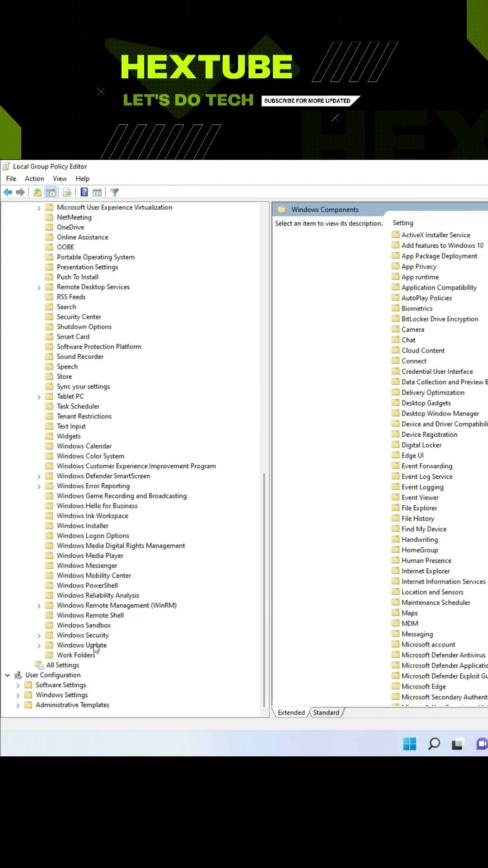Click the Up one level toolbar icon
The height and width of the screenshot is (868, 488).
(38, 193)
